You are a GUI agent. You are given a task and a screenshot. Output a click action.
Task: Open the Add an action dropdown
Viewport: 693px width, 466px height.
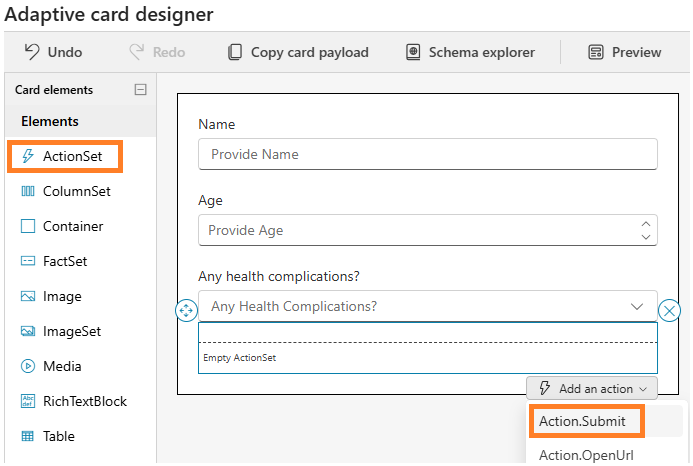[592, 388]
